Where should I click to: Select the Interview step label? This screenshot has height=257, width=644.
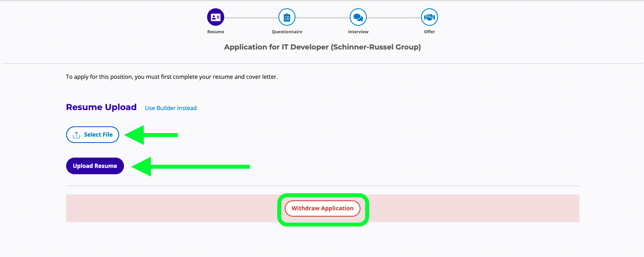pos(358,32)
